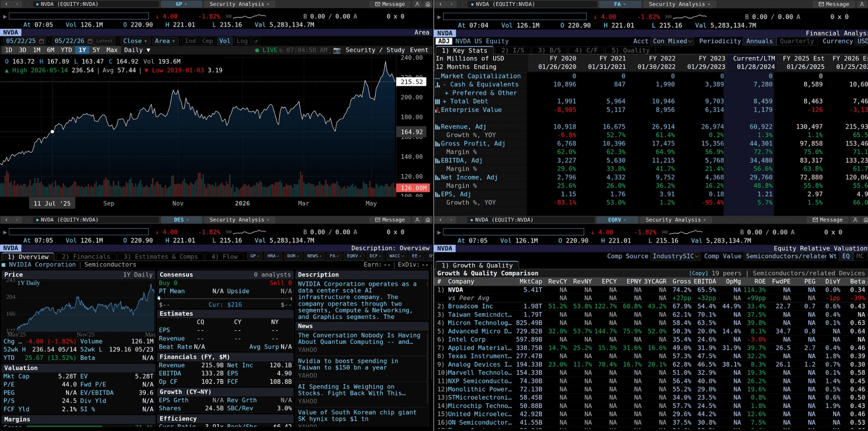Select Annuals periodicity
Viewport: 868px width, 431px height.
tap(759, 41)
